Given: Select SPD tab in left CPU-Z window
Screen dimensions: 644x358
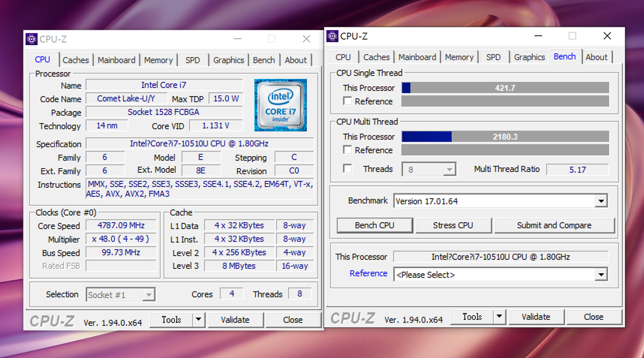Looking at the screenshot, I should pos(193,60).
